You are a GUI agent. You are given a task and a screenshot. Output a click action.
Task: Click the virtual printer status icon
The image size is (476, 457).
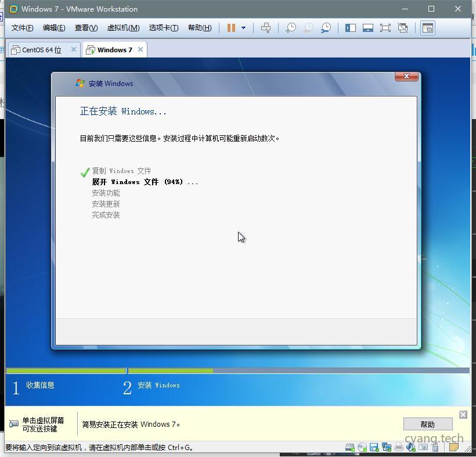point(399,447)
